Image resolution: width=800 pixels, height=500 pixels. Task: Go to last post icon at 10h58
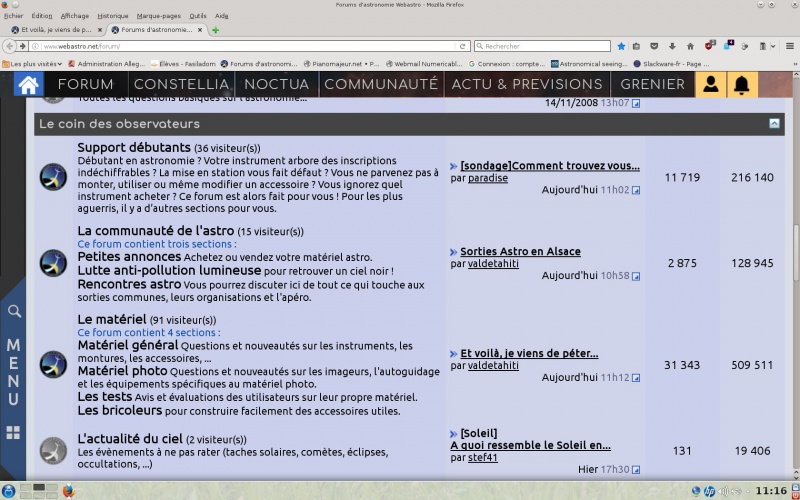636,276
